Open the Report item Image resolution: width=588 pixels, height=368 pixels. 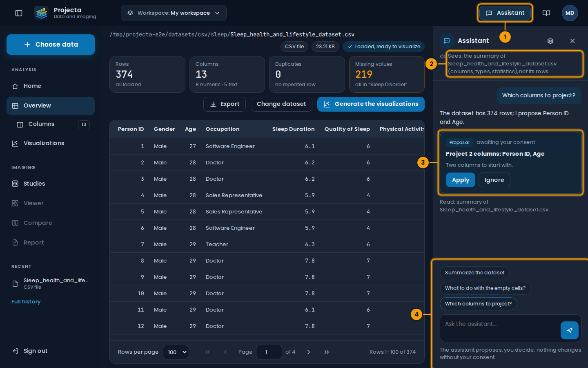51,242
